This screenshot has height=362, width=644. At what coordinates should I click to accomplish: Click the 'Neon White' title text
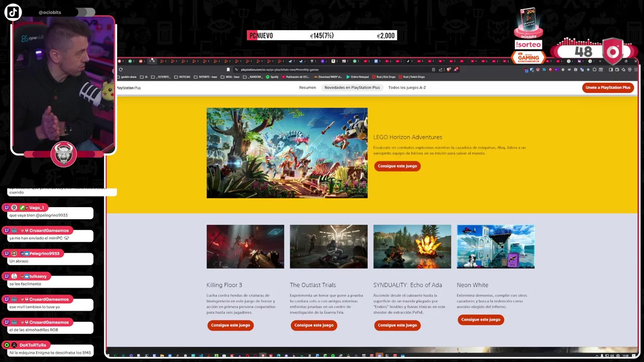(x=472, y=285)
